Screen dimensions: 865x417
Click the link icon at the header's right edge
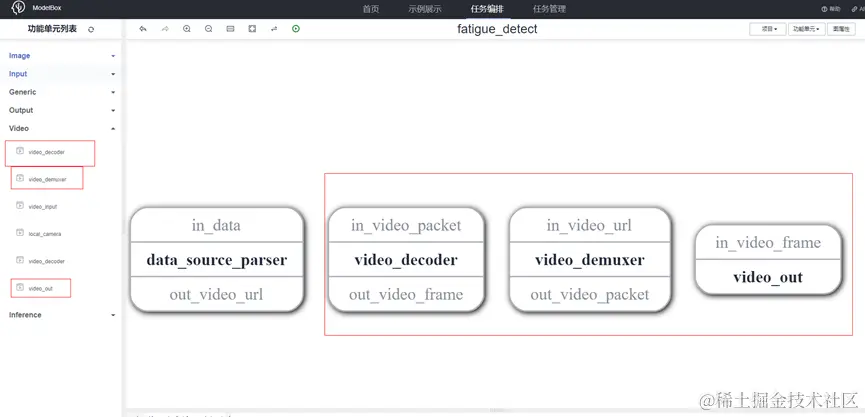pyautogui.click(x=854, y=9)
